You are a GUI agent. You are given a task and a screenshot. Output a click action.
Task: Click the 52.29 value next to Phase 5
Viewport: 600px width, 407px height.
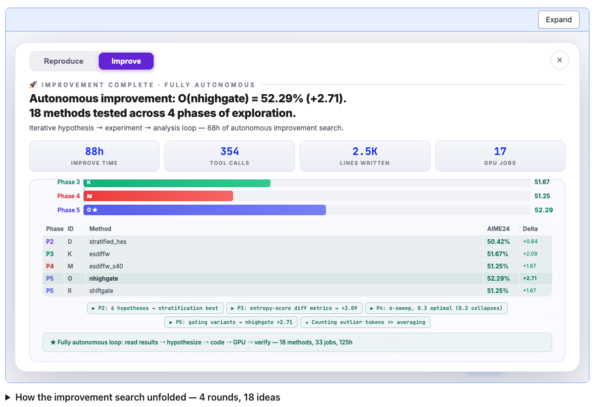[x=543, y=210]
